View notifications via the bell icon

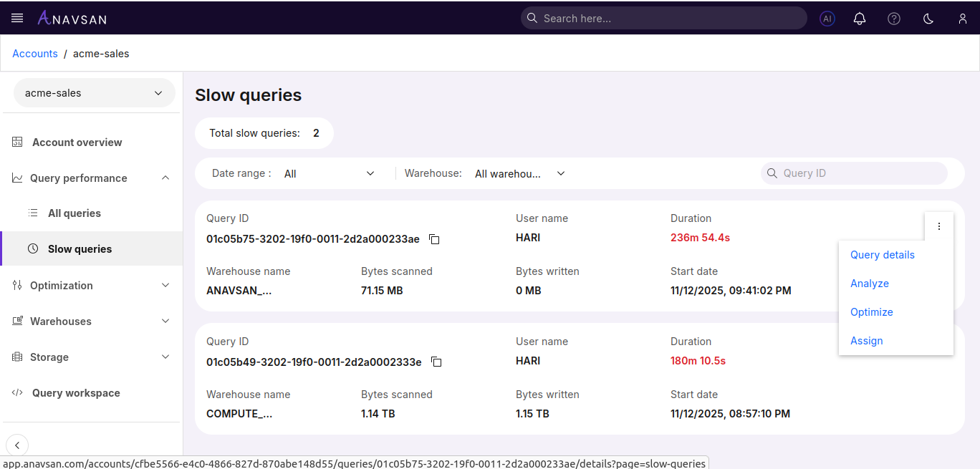(x=860, y=18)
